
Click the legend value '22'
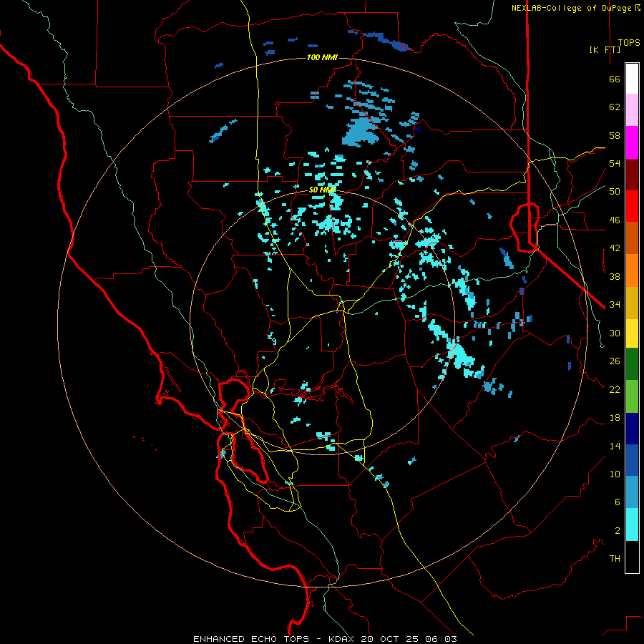click(615, 390)
